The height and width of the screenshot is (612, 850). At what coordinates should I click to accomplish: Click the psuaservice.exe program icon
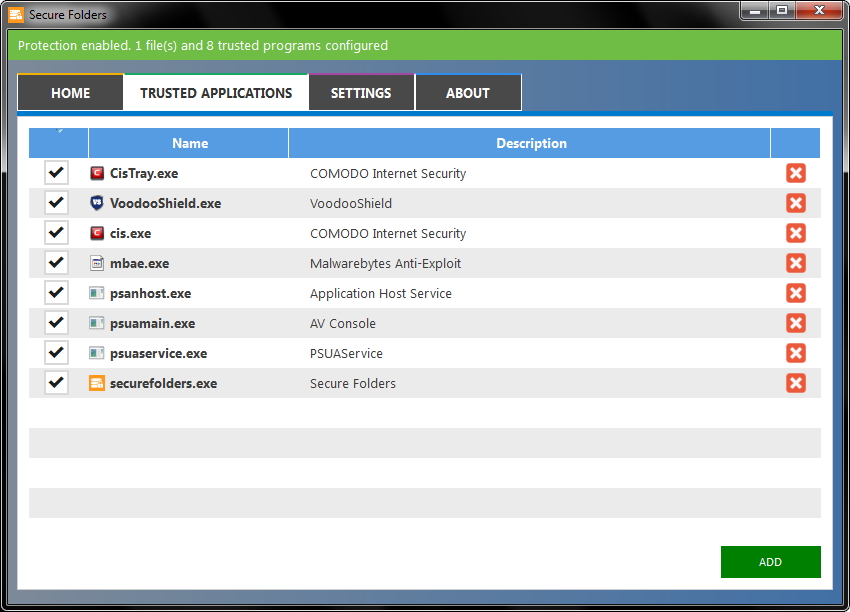(96, 353)
